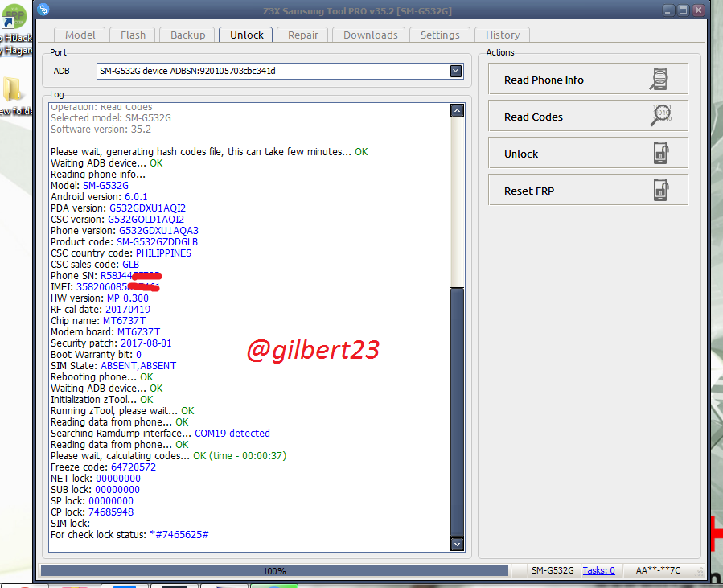Click the CSC sales code GLB
The width and height of the screenshot is (723, 588).
pyautogui.click(x=130, y=265)
